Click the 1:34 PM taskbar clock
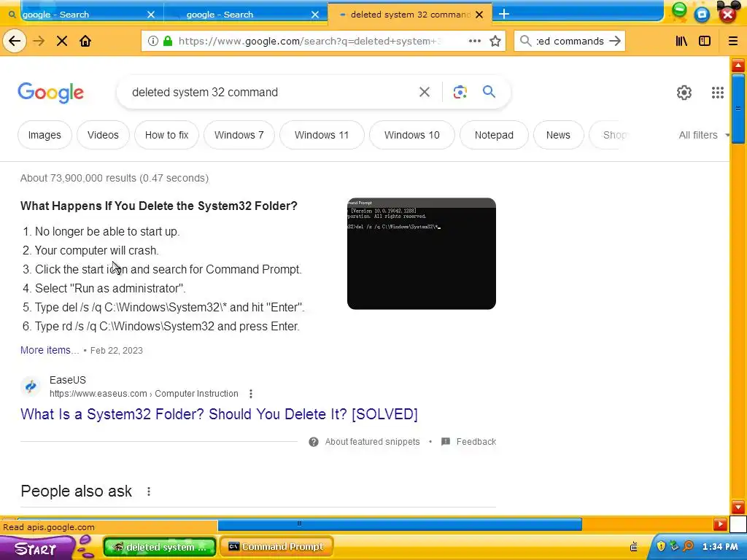This screenshot has width=747, height=560. click(x=720, y=547)
